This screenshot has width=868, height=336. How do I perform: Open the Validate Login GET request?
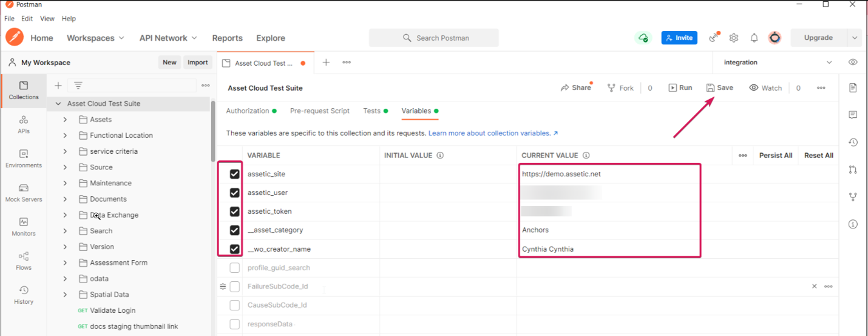(x=113, y=310)
